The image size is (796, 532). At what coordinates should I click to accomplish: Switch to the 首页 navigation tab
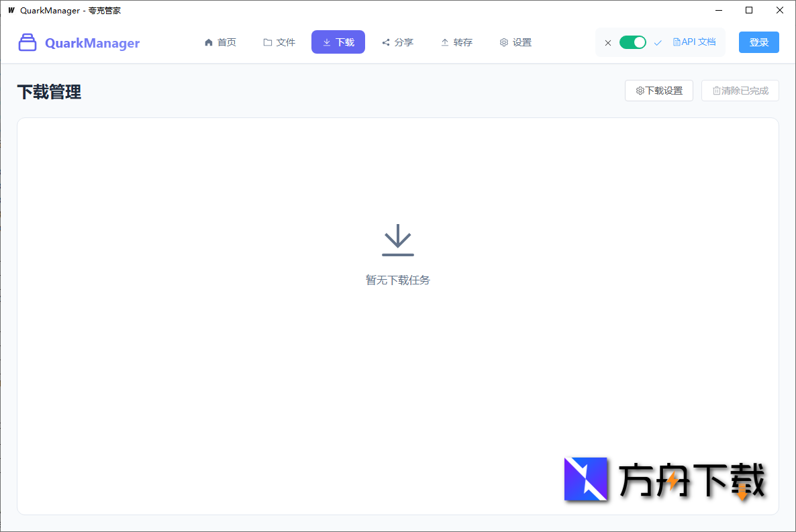(x=221, y=42)
